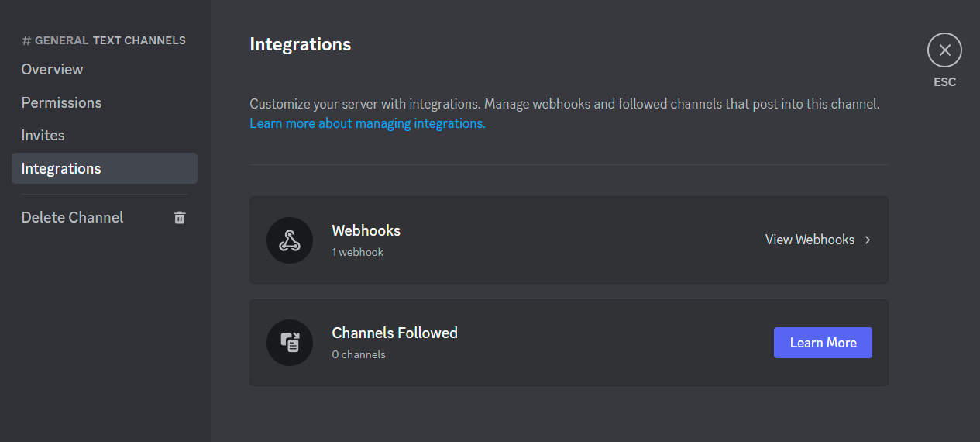Image resolution: width=980 pixels, height=442 pixels.
Task: Click the Webhooks integration icon
Action: click(x=290, y=240)
